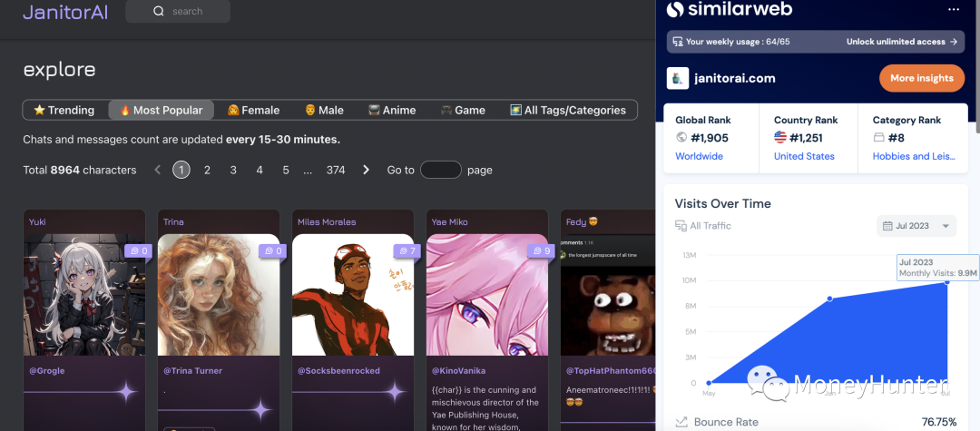Click Unlock unlimited access link
Screen dimensions: 980x431
tap(902, 42)
